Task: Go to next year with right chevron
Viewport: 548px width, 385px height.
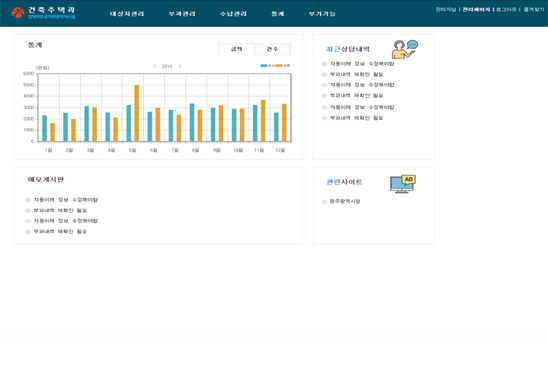Action: pyautogui.click(x=180, y=66)
